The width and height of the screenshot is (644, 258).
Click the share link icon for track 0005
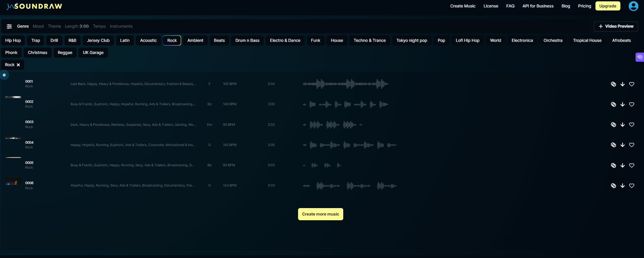[613, 166]
